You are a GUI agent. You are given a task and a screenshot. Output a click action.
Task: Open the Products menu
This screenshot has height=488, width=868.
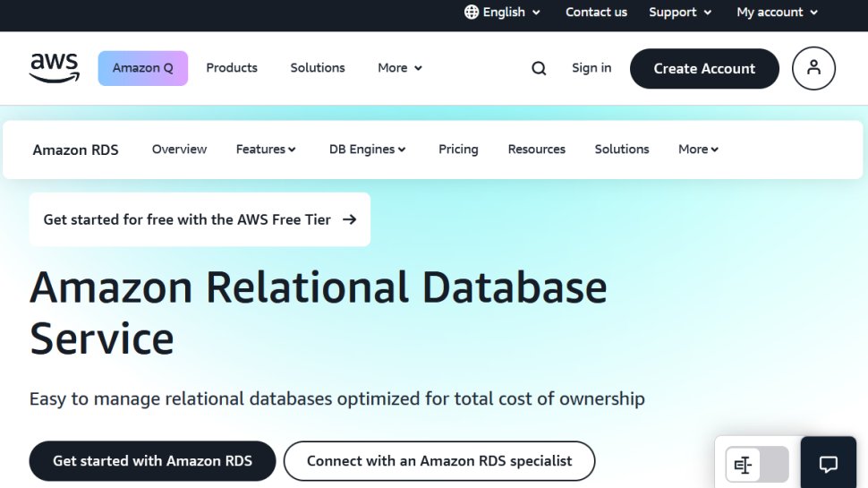point(232,68)
